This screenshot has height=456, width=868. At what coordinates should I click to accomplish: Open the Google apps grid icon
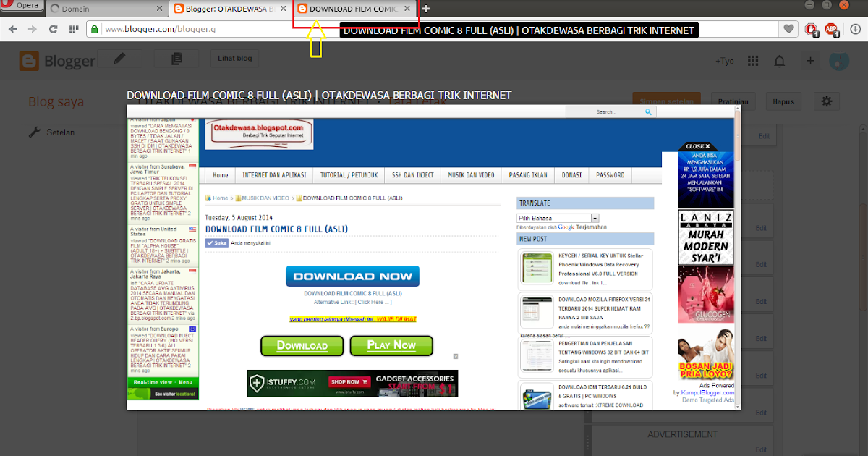(753, 61)
